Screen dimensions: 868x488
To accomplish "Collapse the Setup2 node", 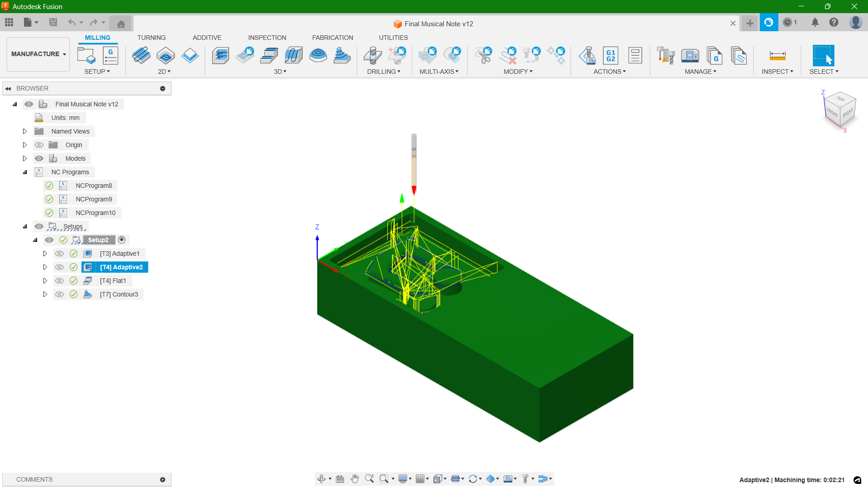I will [35, 240].
